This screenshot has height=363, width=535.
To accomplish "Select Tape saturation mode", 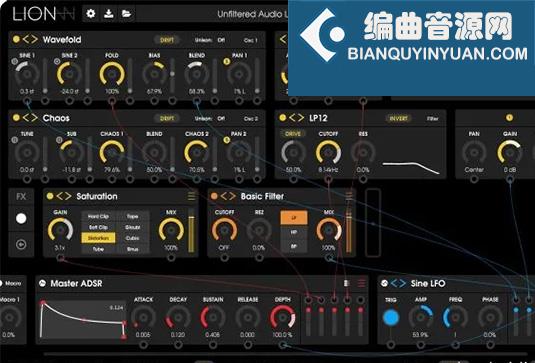I will (132, 216).
